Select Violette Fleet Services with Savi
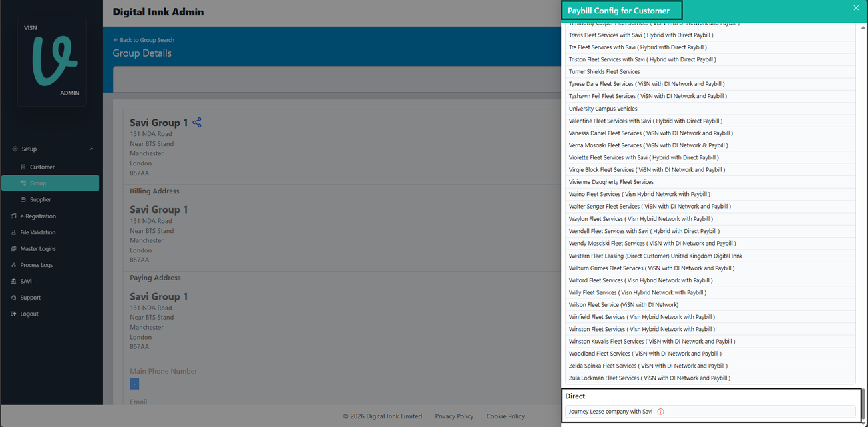868x427 pixels. tap(710, 157)
